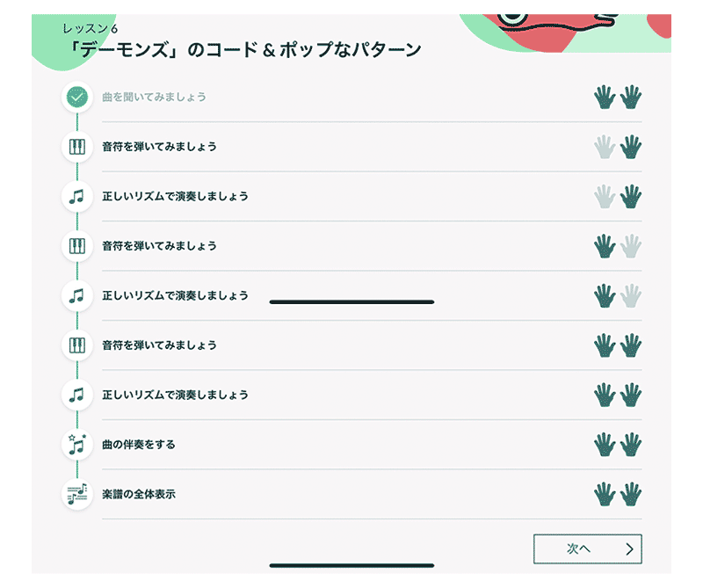Click the faded right hand icon in fifth row

[x=631, y=295]
